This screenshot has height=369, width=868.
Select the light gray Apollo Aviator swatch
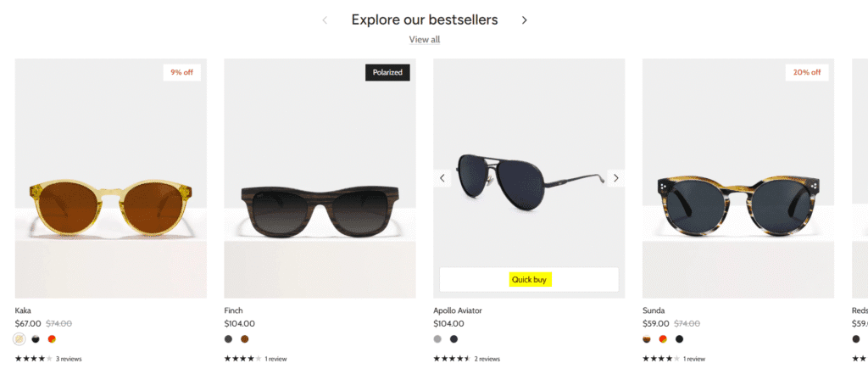(x=437, y=339)
